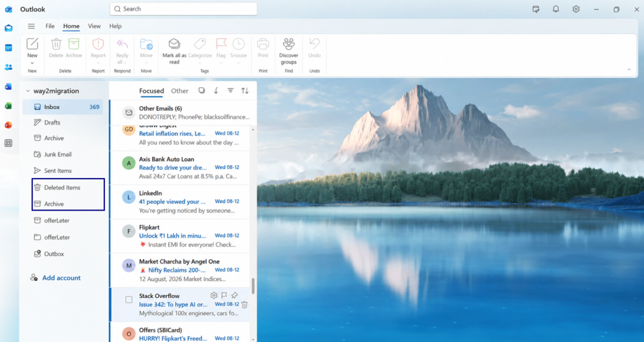644x342 pixels.
Task: Switch to the View tab
Action: point(94,26)
